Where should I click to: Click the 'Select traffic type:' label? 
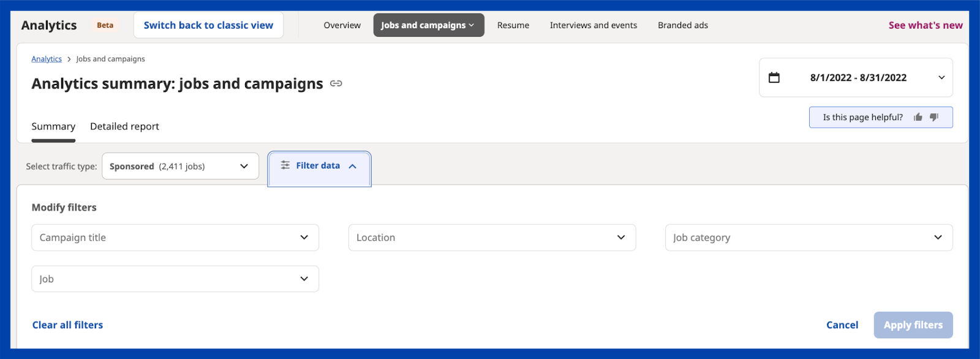coord(61,166)
